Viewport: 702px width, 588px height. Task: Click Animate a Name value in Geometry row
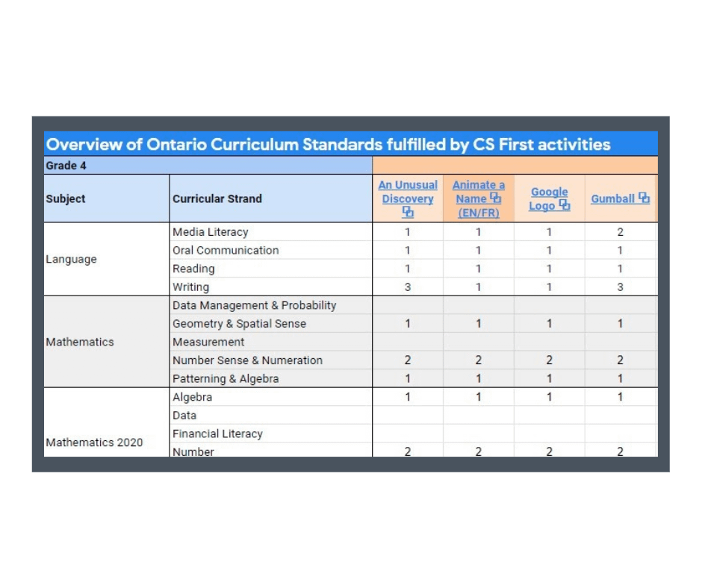[478, 324]
